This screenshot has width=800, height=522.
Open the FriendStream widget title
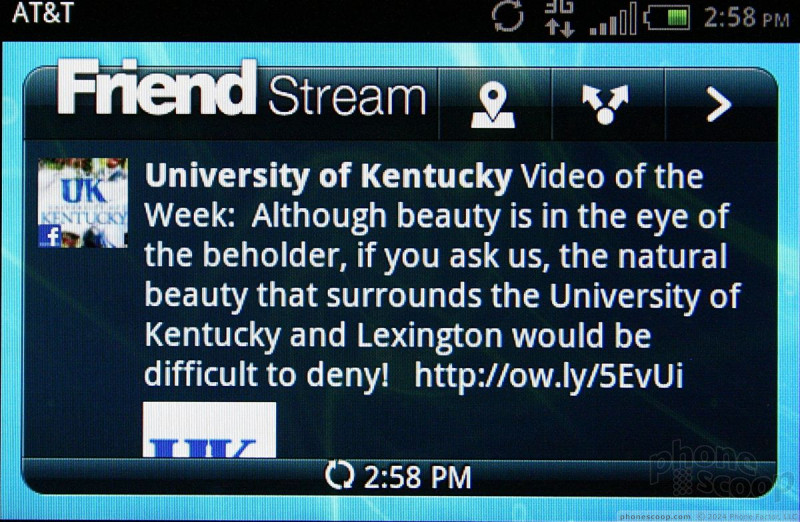point(242,89)
